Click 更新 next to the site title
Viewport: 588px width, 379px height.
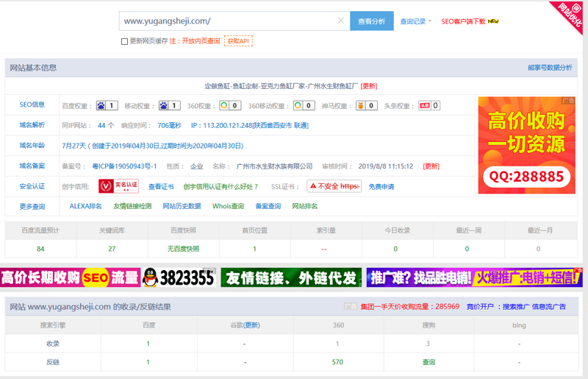click(369, 86)
